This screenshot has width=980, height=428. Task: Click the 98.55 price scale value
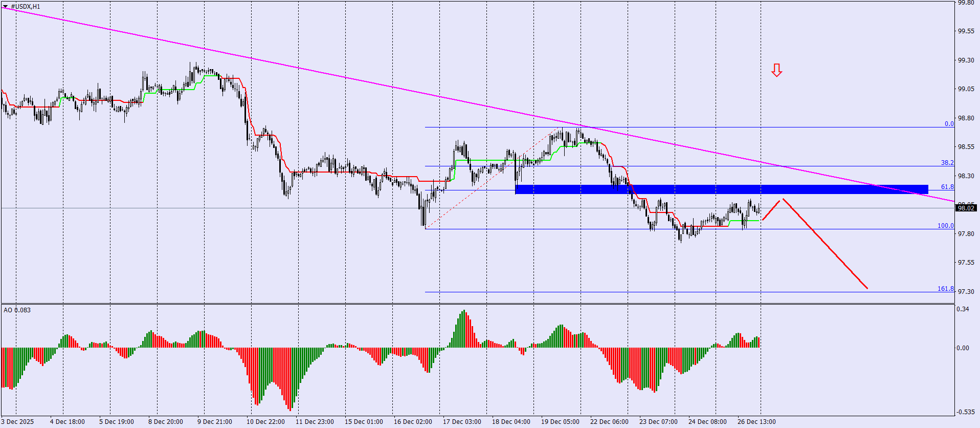966,147
